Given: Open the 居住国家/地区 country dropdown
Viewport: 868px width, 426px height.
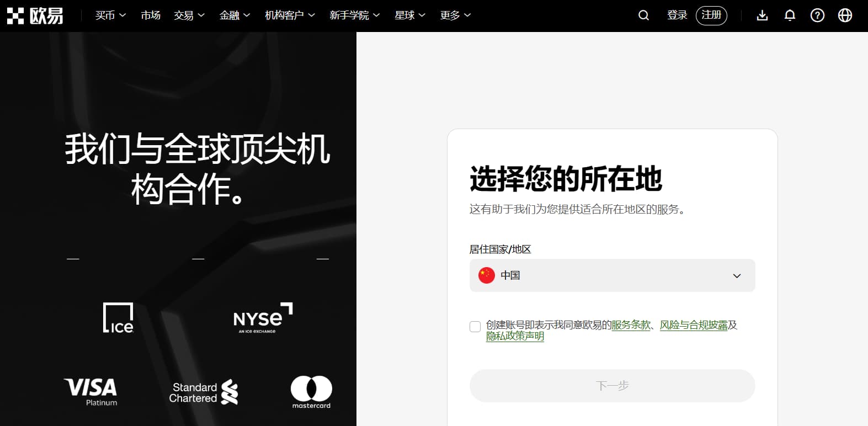Looking at the screenshot, I should point(612,275).
